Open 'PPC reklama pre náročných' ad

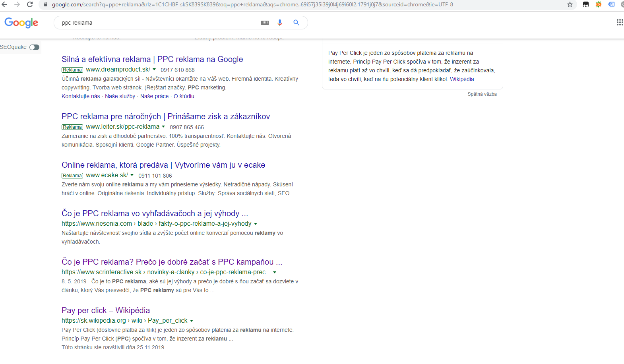[166, 116]
